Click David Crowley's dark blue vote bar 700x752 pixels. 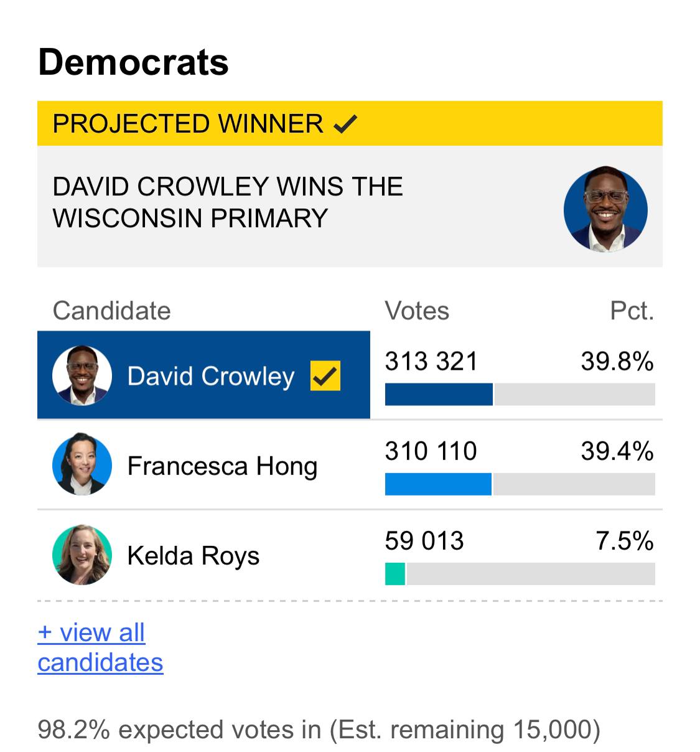(439, 395)
